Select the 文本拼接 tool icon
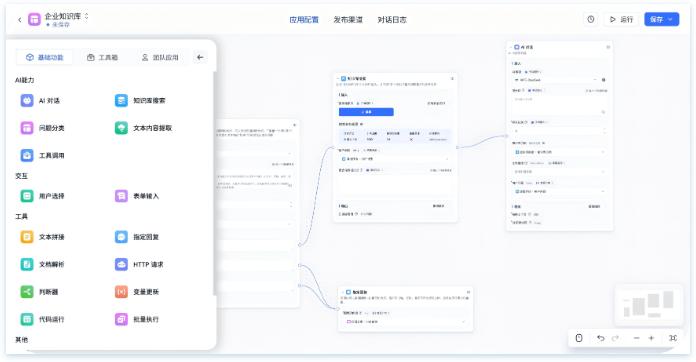Viewport: 696px width, 362px height. click(x=27, y=237)
